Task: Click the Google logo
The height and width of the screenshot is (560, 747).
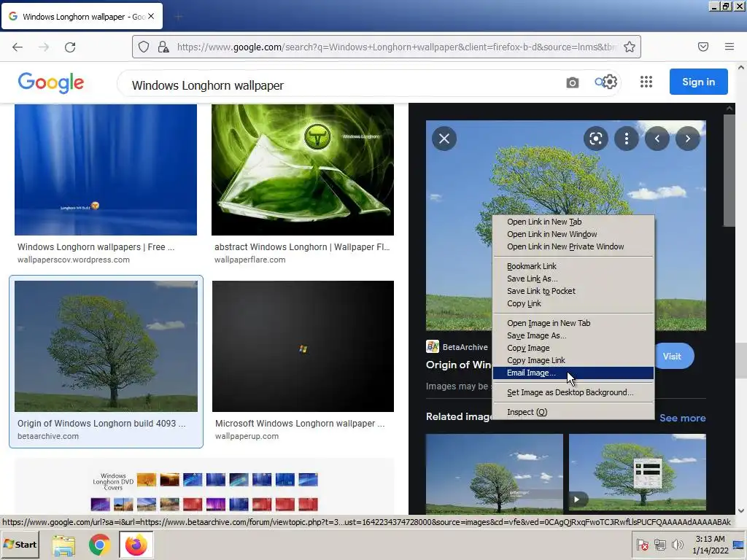Action: pos(51,83)
